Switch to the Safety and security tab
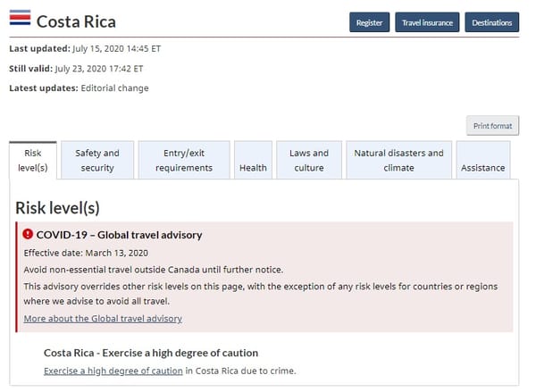 [x=97, y=161]
